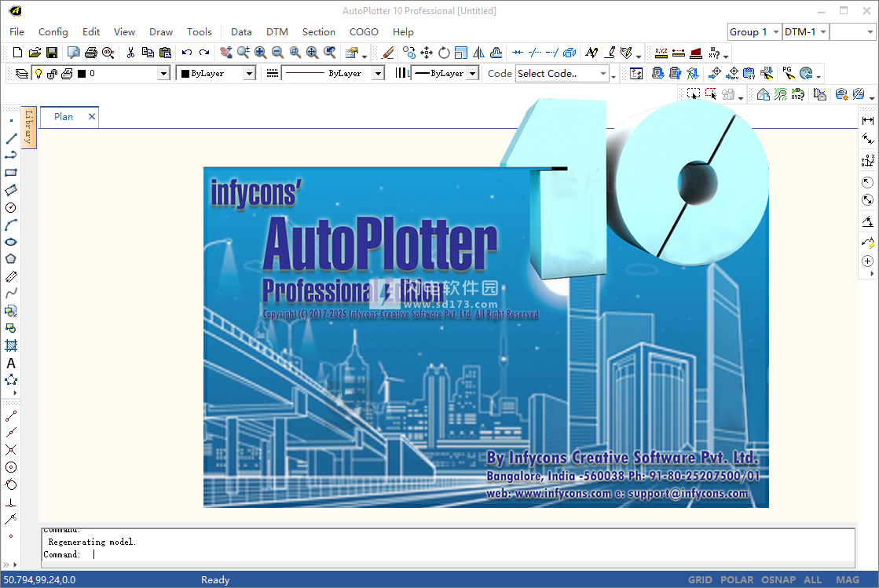Image resolution: width=879 pixels, height=588 pixels.
Task: Open the linetype ByLayer dropdown
Action: pos(379,73)
